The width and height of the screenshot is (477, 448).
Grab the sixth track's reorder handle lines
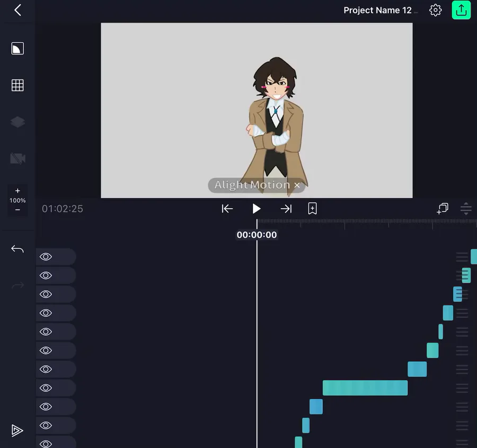pyautogui.click(x=462, y=351)
